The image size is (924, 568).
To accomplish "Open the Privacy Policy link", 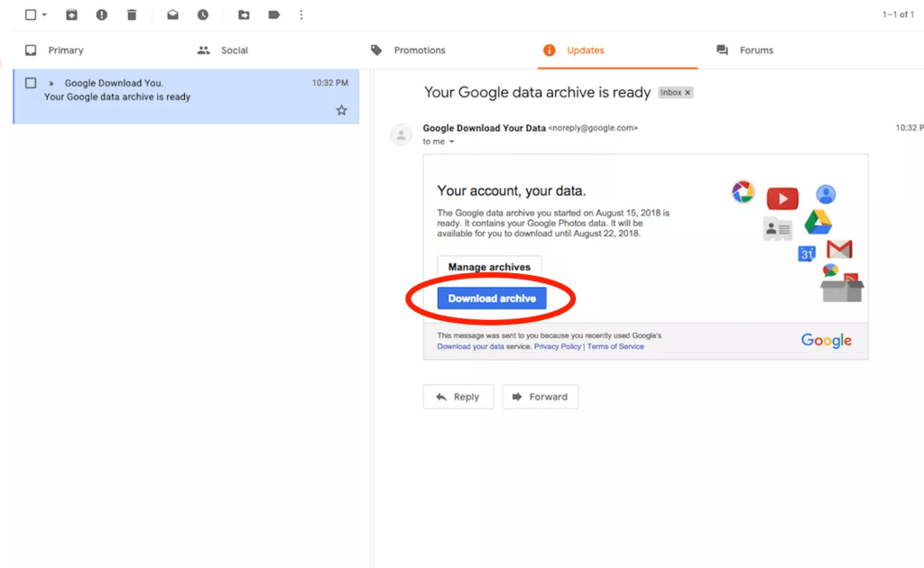I will coord(558,346).
